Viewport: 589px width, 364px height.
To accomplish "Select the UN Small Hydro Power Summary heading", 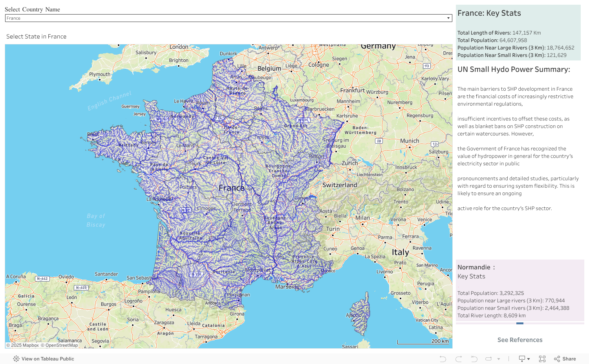I will [x=513, y=69].
